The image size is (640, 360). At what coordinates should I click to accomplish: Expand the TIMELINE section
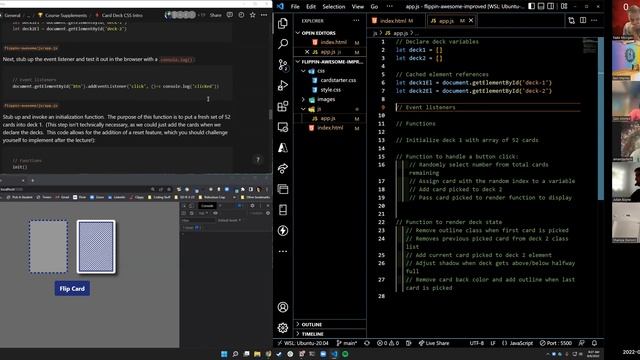330,334
